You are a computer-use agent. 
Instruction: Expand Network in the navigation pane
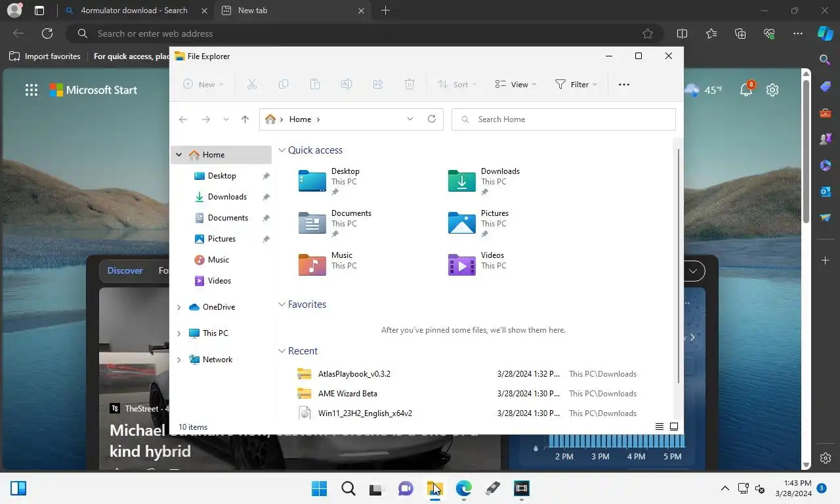coord(178,360)
